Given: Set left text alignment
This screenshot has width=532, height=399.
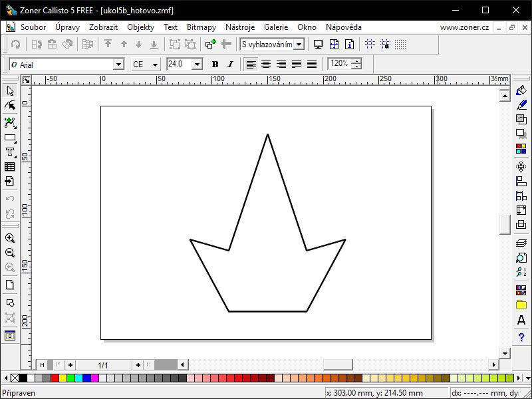Looking at the screenshot, I should [x=251, y=64].
